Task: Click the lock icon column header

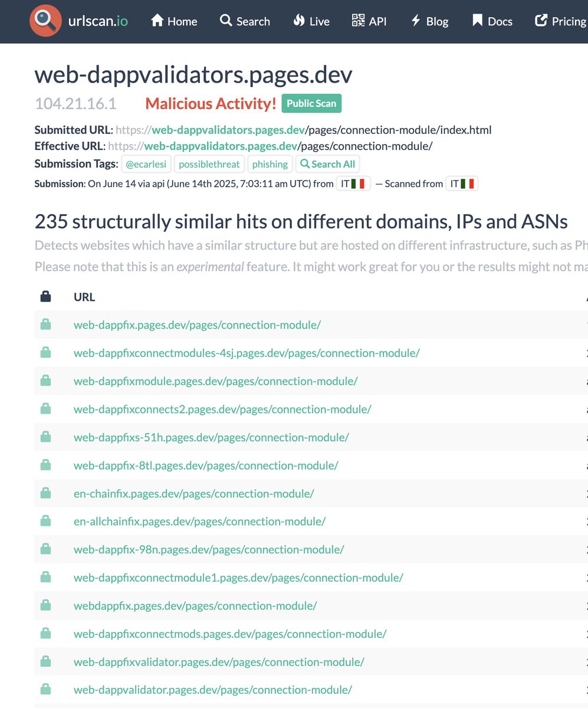Action: (x=45, y=297)
